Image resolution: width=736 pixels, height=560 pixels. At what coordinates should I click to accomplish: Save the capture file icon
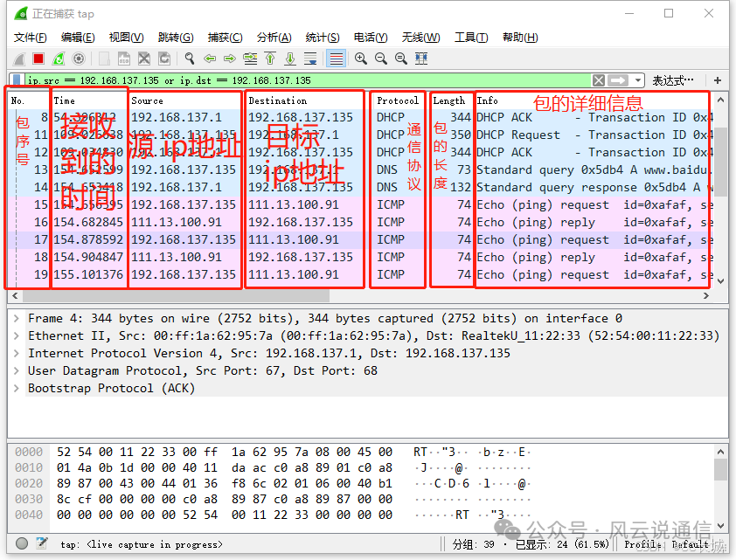click(x=124, y=59)
